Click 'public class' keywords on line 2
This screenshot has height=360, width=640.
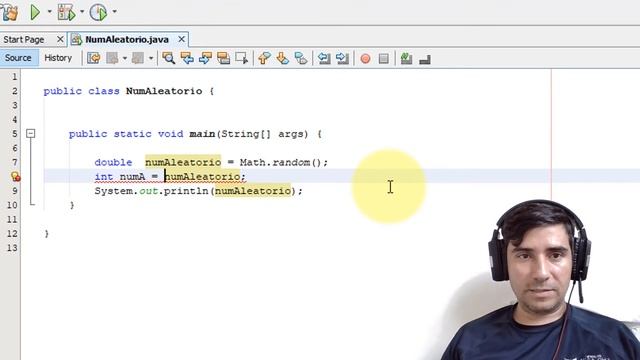pos(81,91)
